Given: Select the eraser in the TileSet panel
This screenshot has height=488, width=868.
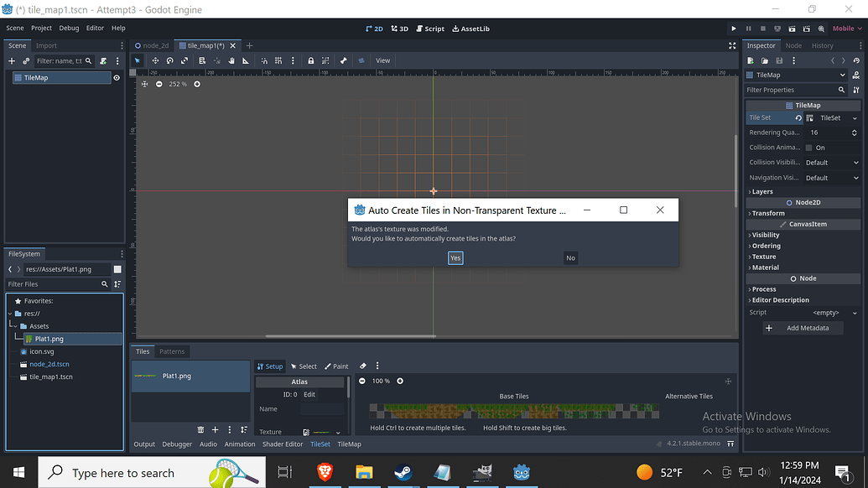Looking at the screenshot, I should coord(363,366).
